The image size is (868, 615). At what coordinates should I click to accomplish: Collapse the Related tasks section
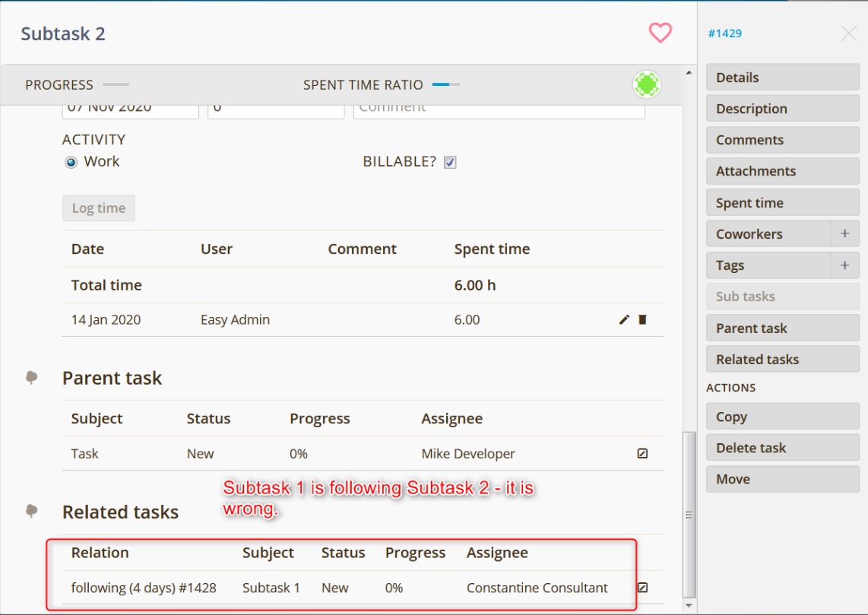(x=32, y=512)
